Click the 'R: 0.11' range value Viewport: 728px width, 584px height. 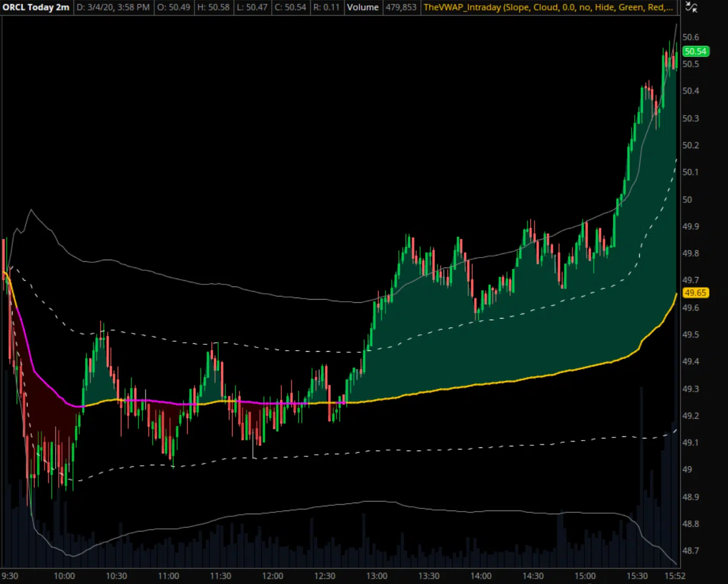tap(326, 7)
